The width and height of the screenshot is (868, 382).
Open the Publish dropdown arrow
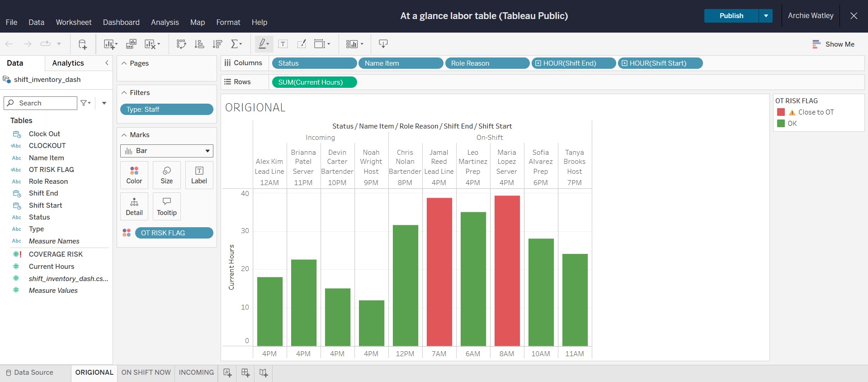tap(766, 16)
